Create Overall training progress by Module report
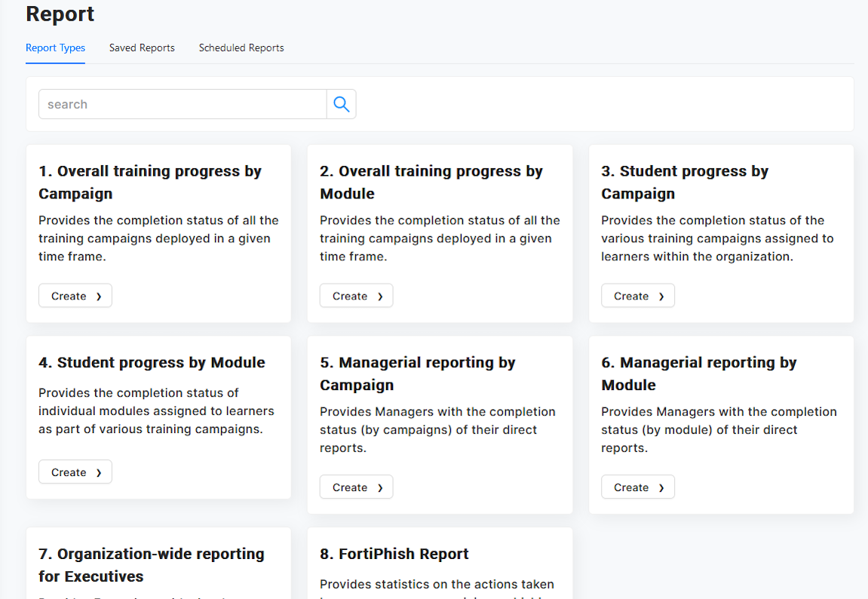868x599 pixels. click(x=357, y=296)
